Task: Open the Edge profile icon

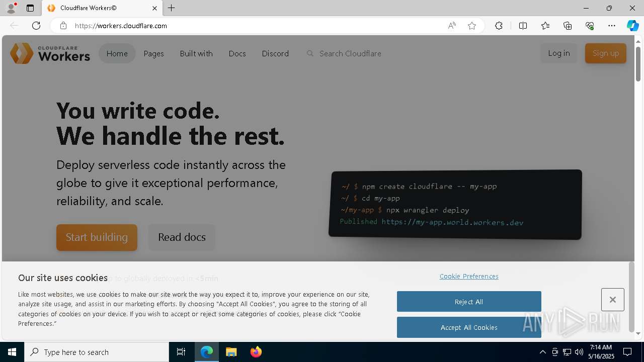Action: [x=11, y=8]
